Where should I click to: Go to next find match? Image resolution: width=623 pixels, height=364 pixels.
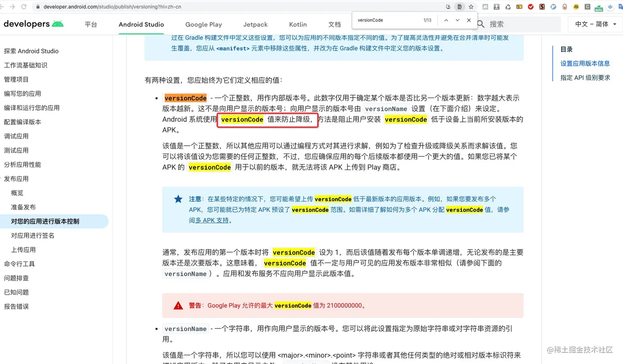457,20
